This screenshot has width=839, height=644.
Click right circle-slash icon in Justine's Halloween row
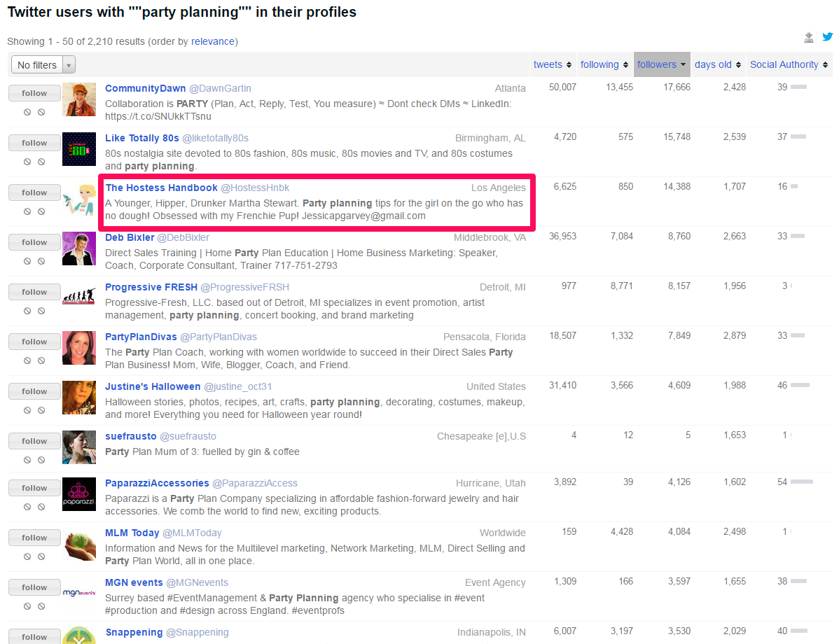[41, 410]
